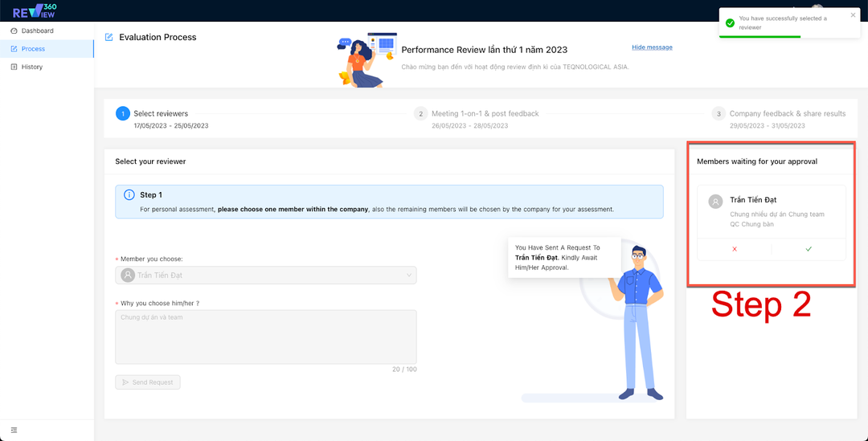Expand the Member you choose dropdown
The width and height of the screenshot is (868, 441).
coord(265,275)
